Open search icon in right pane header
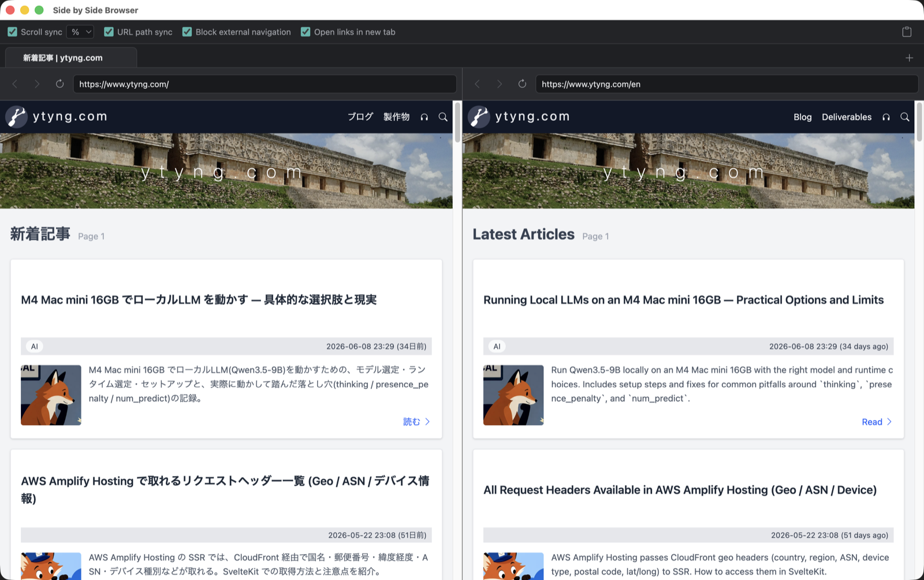Viewport: 924px width, 580px height. [905, 117]
